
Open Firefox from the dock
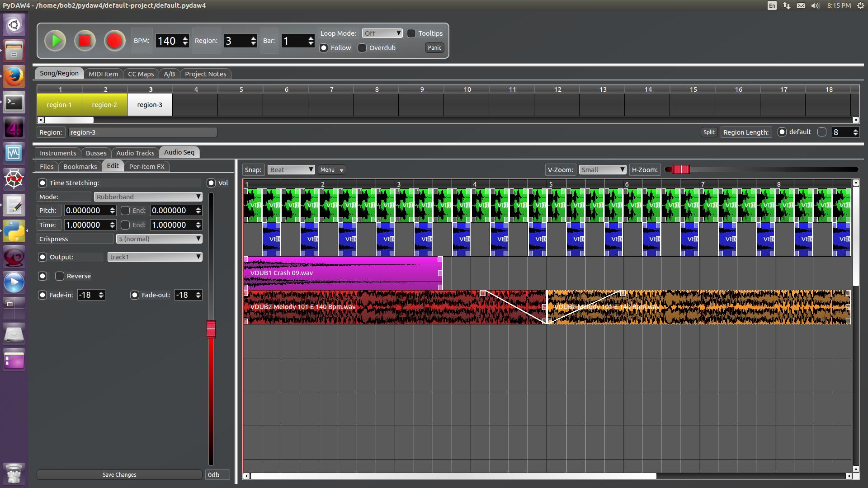click(14, 76)
